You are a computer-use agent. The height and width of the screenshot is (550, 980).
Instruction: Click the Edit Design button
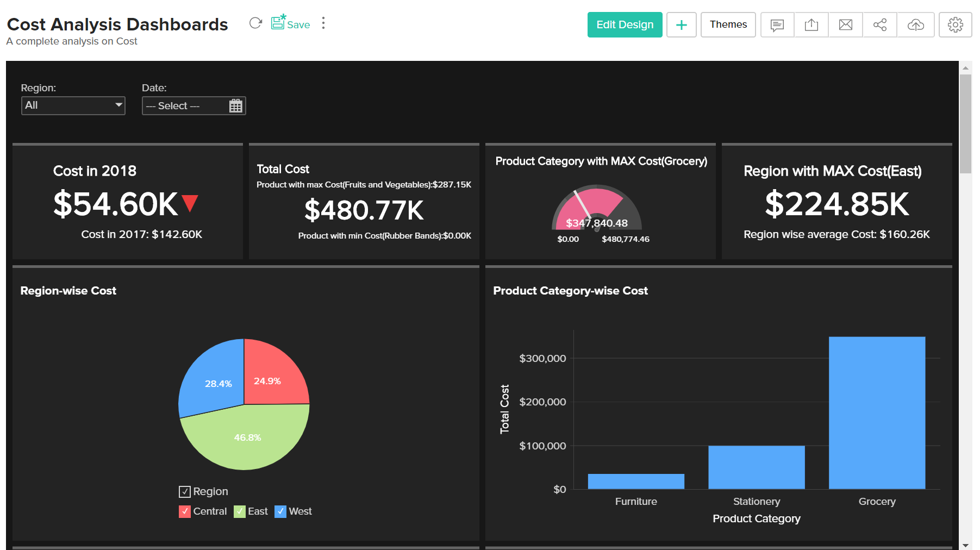pyautogui.click(x=625, y=24)
